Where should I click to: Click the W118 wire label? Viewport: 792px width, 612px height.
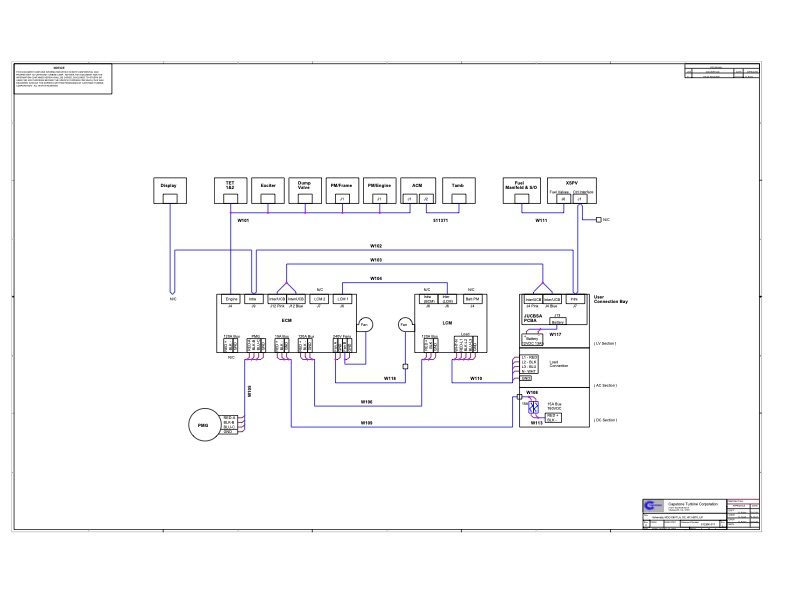(390, 378)
